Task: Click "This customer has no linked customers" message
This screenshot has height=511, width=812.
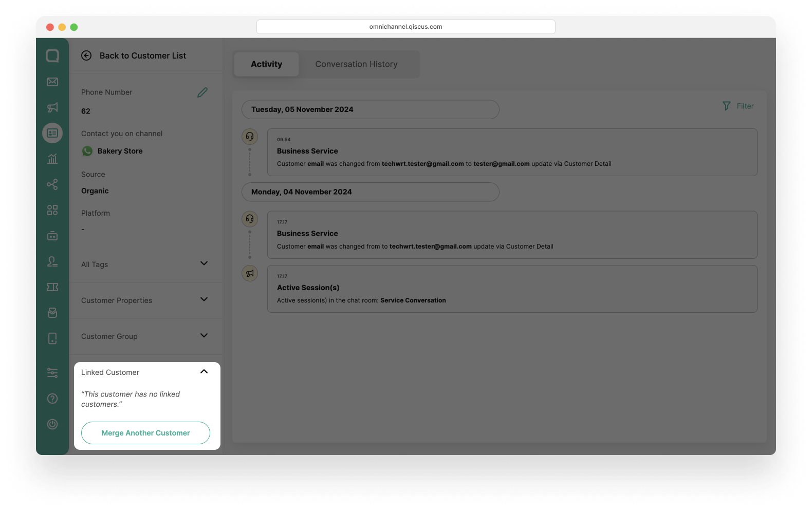Action: click(131, 399)
